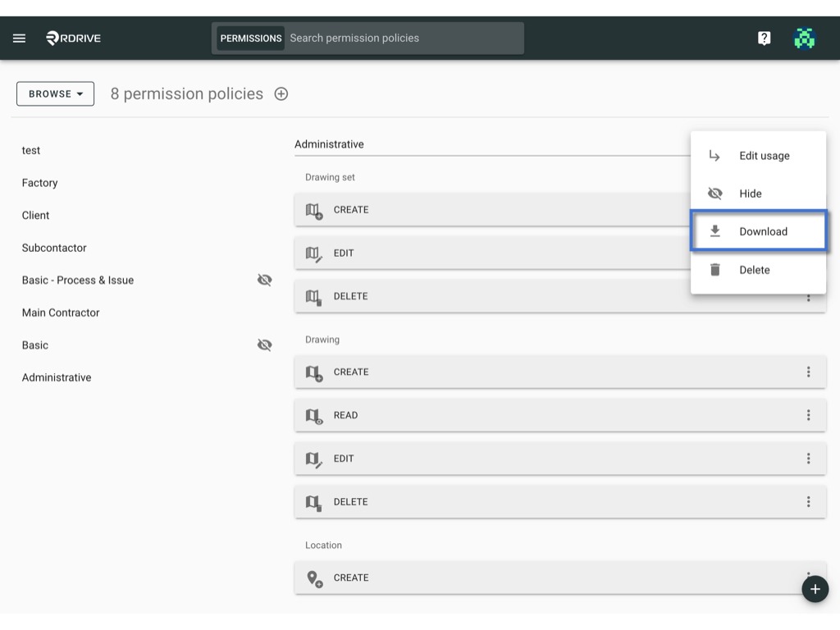Click the Drawing set DELETE label
The height and width of the screenshot is (630, 840).
(x=350, y=296)
